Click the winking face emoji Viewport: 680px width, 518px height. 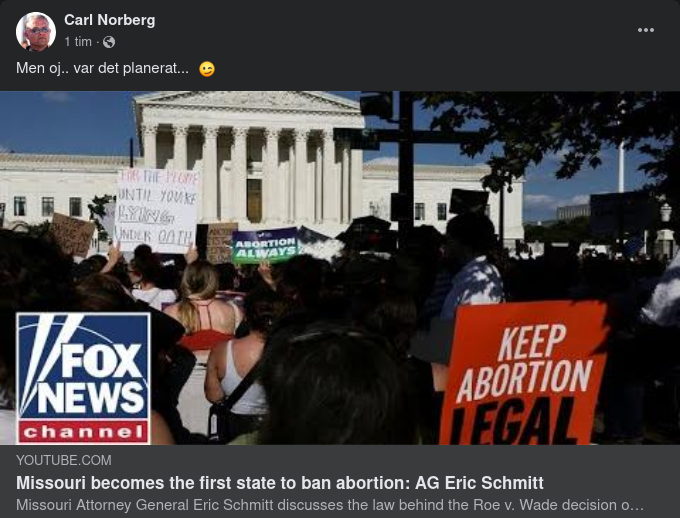tap(207, 69)
